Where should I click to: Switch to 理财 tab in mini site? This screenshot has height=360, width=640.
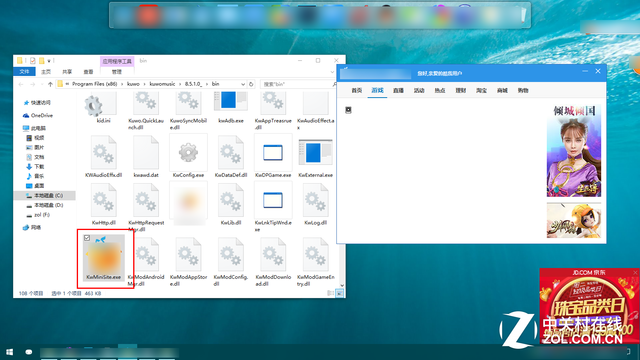461,90
